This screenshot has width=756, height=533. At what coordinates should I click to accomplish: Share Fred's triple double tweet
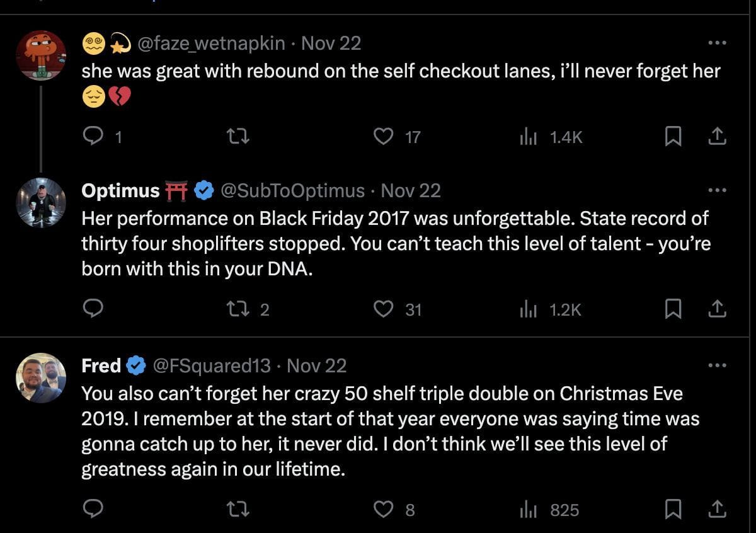tap(718, 509)
